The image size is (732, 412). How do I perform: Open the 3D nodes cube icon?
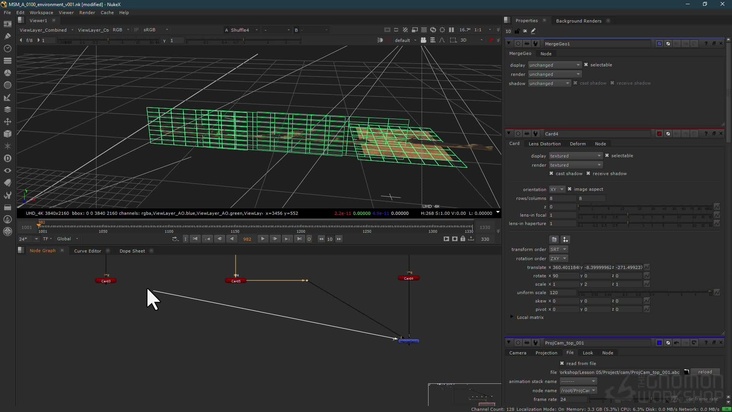[x=7, y=134]
